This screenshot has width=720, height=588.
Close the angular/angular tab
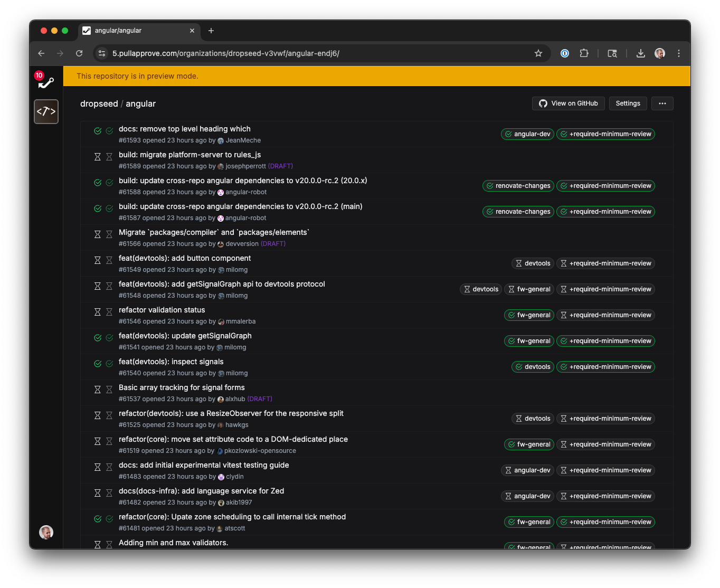point(192,31)
